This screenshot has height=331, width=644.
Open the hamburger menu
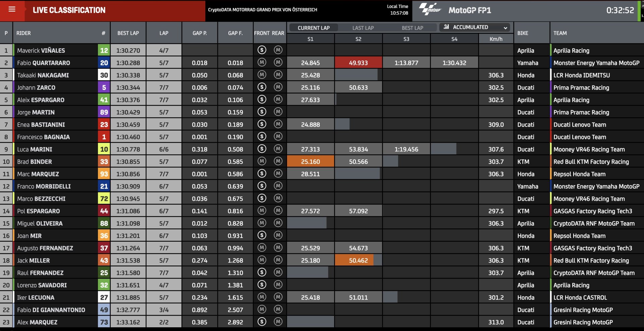click(x=12, y=9)
